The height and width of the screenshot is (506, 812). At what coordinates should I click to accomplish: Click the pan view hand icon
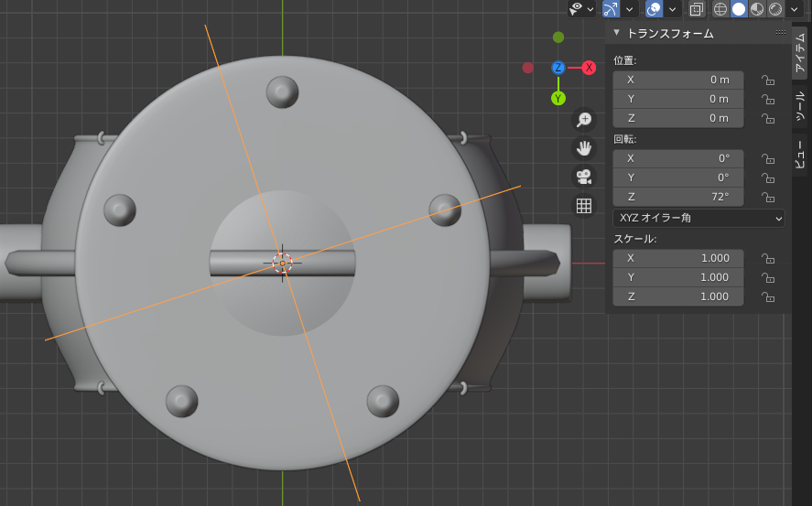[584, 148]
